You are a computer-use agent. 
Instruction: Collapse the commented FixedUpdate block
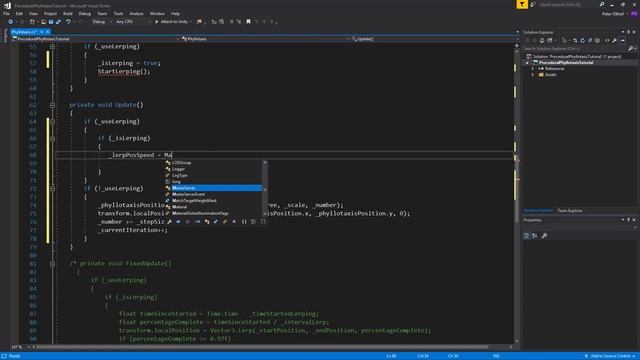click(x=52, y=264)
